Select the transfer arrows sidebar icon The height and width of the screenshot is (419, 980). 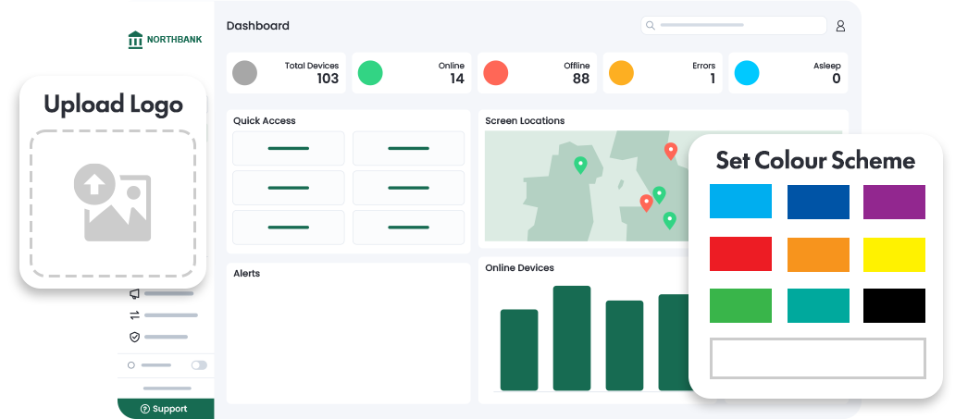pos(134,315)
